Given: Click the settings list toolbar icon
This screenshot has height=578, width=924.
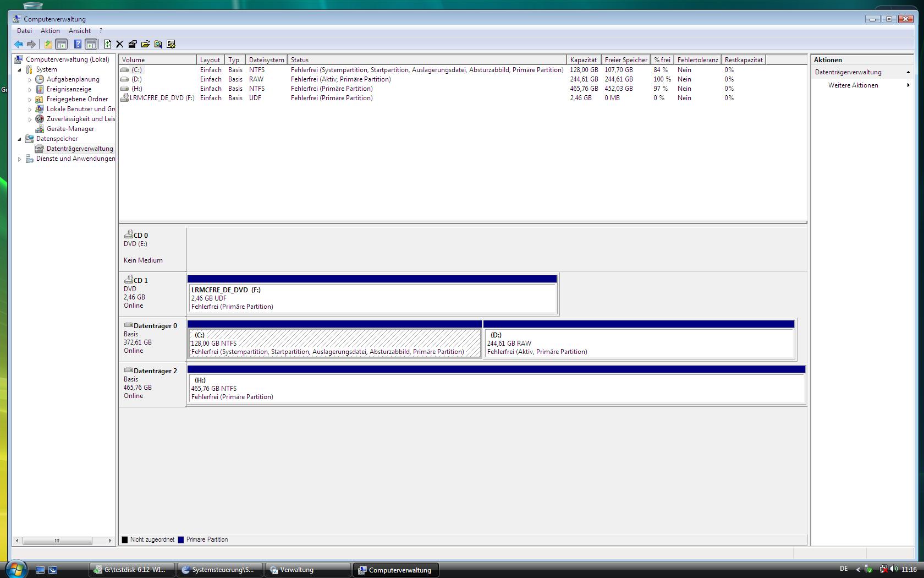Looking at the screenshot, I should (171, 44).
